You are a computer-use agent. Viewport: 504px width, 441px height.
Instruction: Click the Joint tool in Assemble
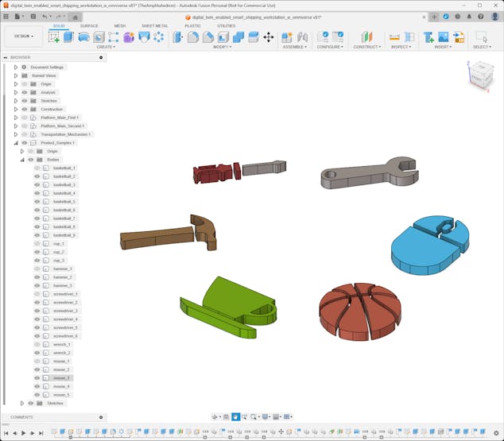tap(302, 37)
